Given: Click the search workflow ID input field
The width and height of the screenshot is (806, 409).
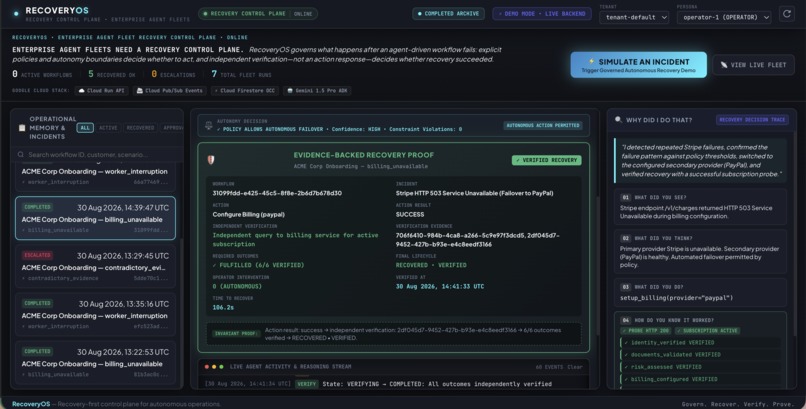Looking at the screenshot, I should pos(98,154).
